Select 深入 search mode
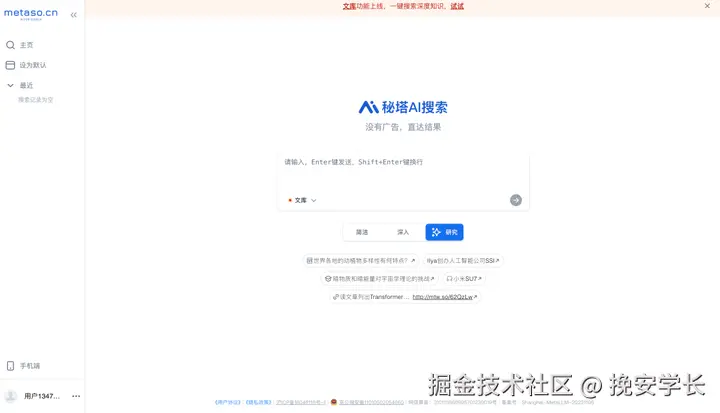Viewport: 720px width, 413px height. point(403,232)
